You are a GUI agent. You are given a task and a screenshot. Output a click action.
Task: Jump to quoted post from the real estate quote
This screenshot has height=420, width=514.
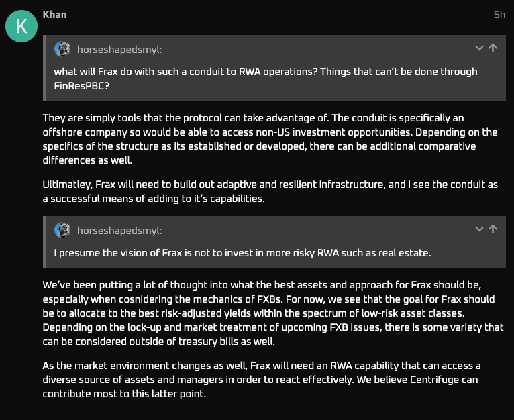(493, 229)
